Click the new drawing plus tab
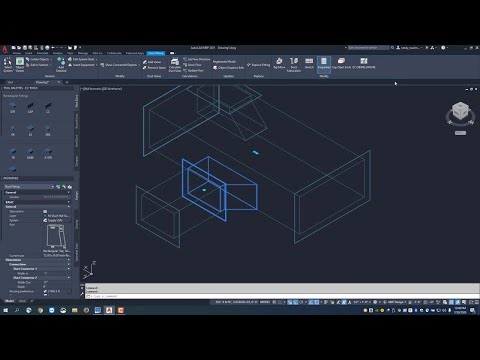Screen dimensions: 480x360 pos(67,82)
